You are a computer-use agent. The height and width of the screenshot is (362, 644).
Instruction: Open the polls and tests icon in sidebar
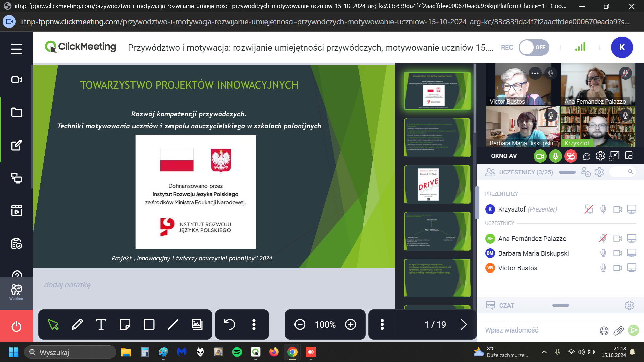click(x=16, y=243)
